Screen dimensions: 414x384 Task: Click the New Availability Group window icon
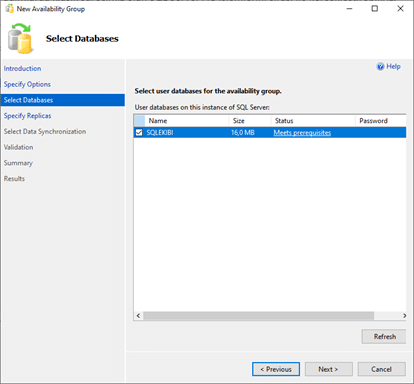coord(9,9)
